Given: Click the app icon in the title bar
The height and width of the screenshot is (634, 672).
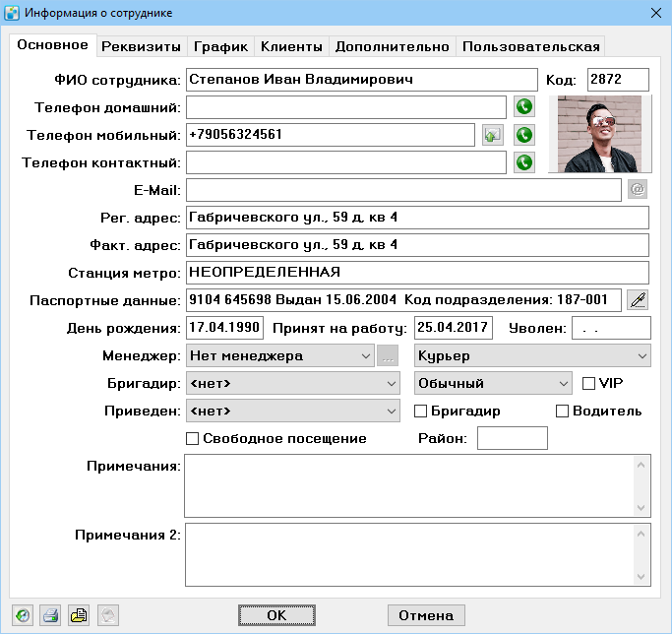Looking at the screenshot, I should (12, 13).
